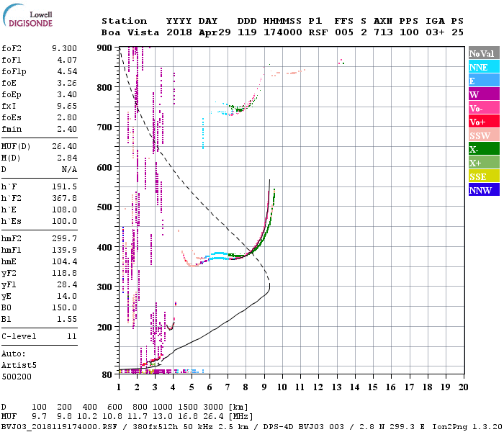Screen dimensions: 504x432
Task: Click the second-hop echo trace near 750 km
Action: pos(238,109)
